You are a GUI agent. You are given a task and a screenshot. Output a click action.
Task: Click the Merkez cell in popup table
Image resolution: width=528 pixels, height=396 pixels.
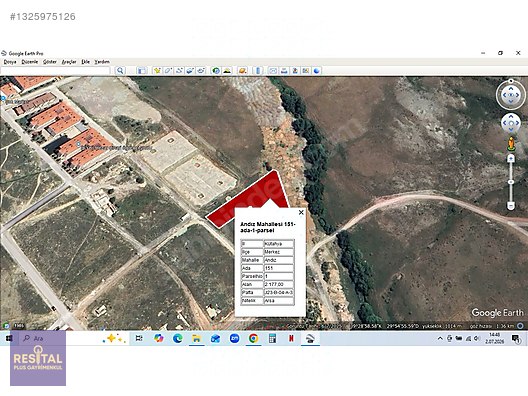[x=278, y=252]
